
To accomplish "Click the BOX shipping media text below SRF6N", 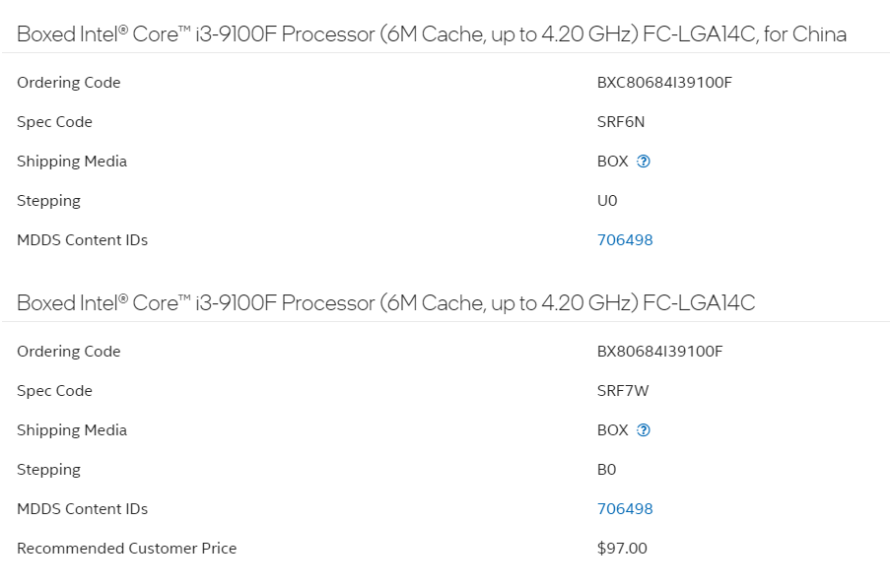I will (612, 161).
